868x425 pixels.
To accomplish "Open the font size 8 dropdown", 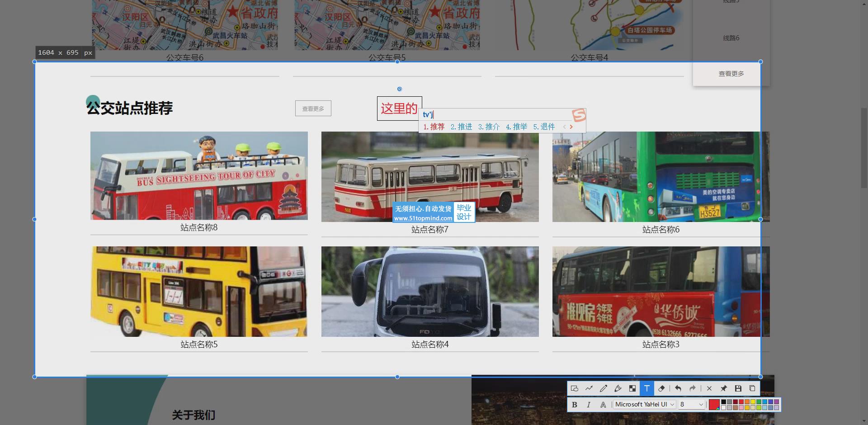I will [x=692, y=404].
